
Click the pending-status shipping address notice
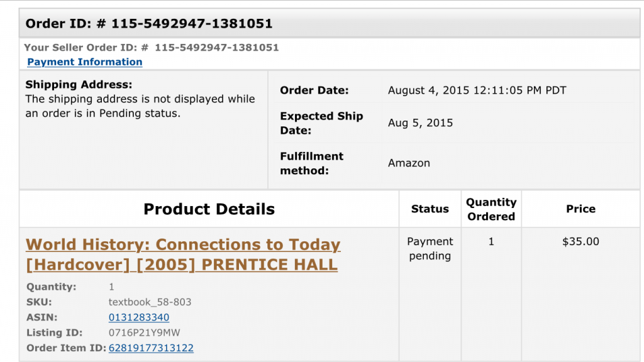tap(140, 106)
